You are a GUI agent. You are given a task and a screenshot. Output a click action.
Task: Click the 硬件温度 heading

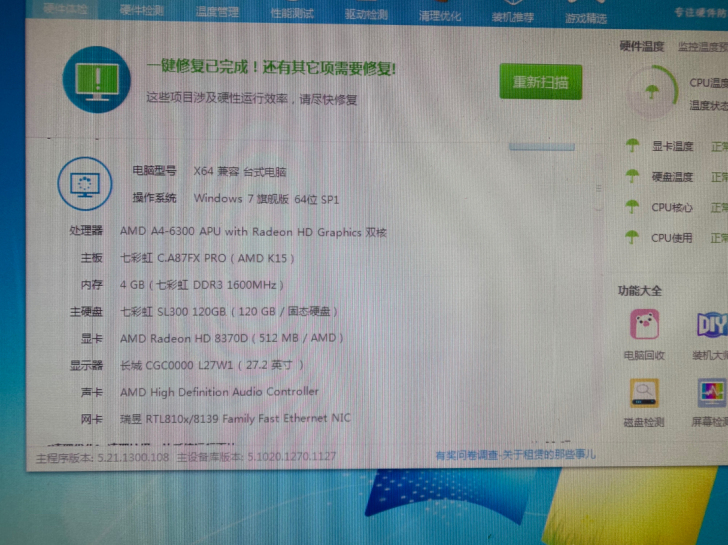(642, 46)
